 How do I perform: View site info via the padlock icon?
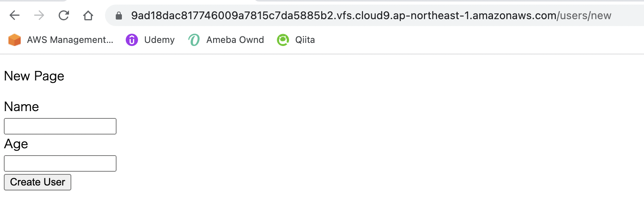click(x=119, y=16)
